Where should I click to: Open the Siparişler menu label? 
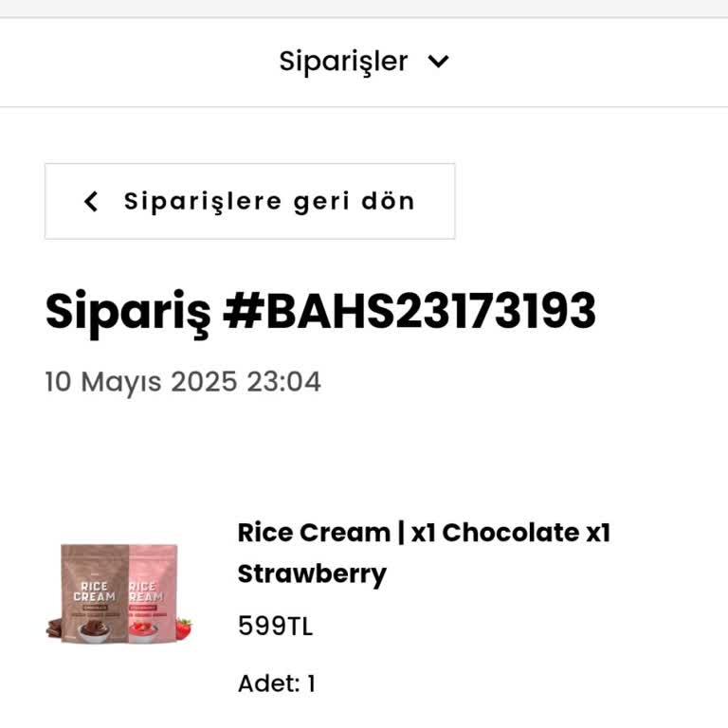tap(343, 62)
